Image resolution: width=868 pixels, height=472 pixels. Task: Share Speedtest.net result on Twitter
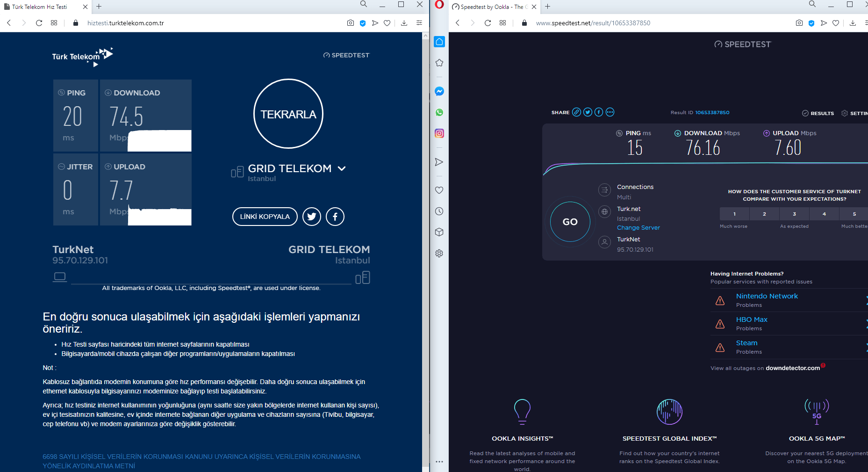(588, 112)
